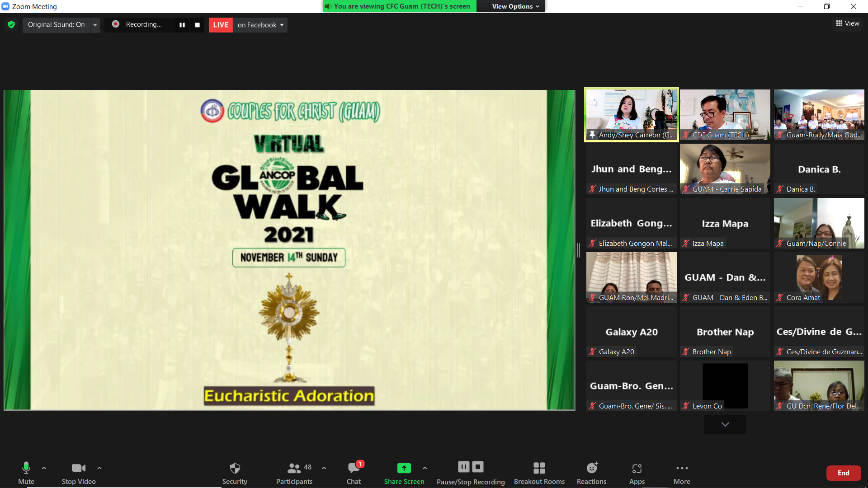The image size is (868, 488).
Task: Click the red recording dot indicator
Action: point(116,24)
